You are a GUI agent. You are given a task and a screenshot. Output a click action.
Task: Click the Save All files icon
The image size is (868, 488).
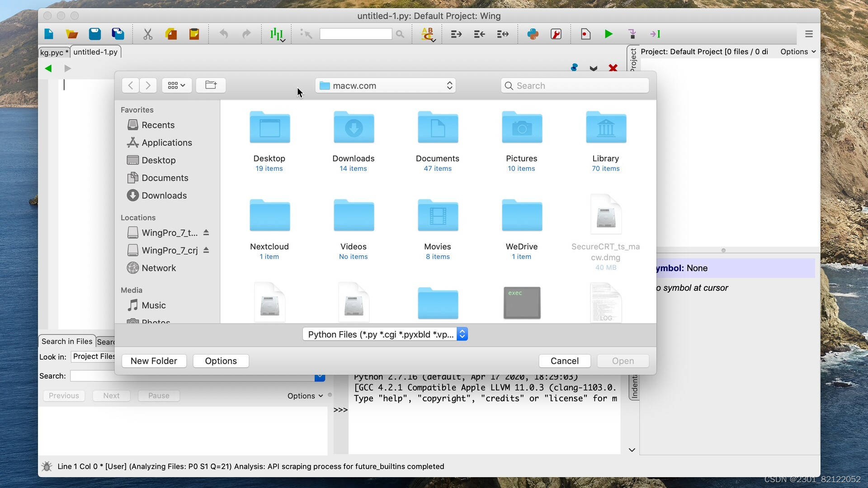(118, 34)
